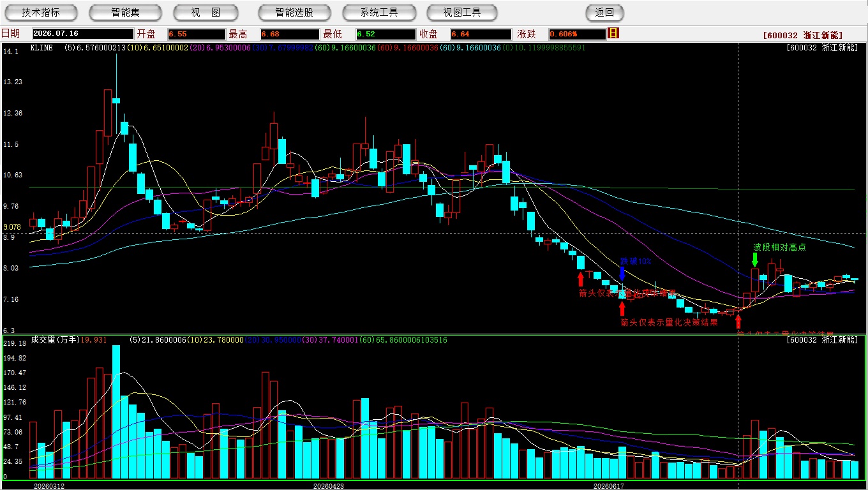The height and width of the screenshot is (490, 868).
Task: Click the volume value 19.931
Action: point(94,340)
